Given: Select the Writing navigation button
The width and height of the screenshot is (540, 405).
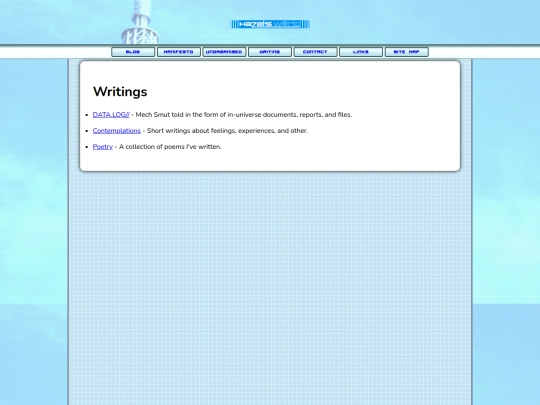Looking at the screenshot, I should coord(270,52).
